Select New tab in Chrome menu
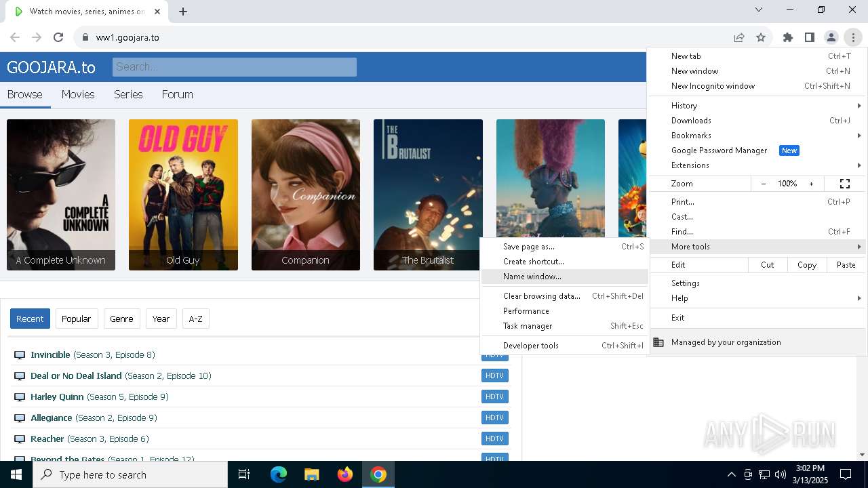 [x=758, y=56]
